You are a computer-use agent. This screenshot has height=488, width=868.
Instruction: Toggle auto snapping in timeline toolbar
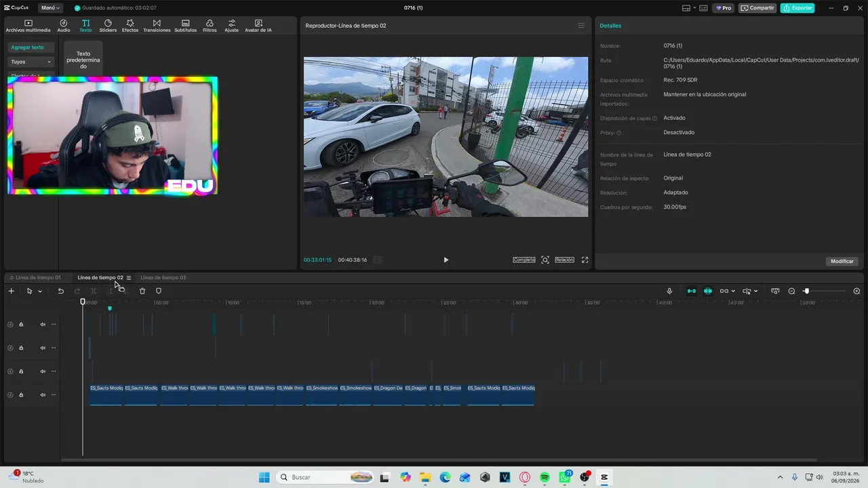708,291
